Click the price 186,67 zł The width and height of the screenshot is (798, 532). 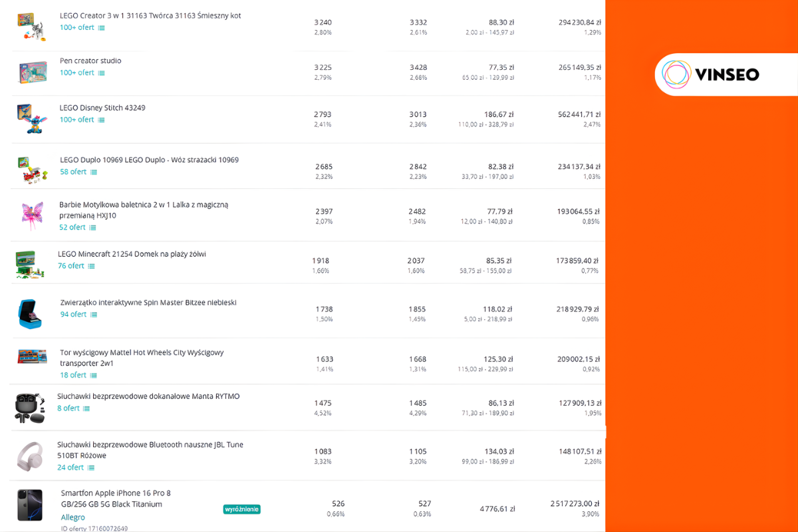[499, 114]
